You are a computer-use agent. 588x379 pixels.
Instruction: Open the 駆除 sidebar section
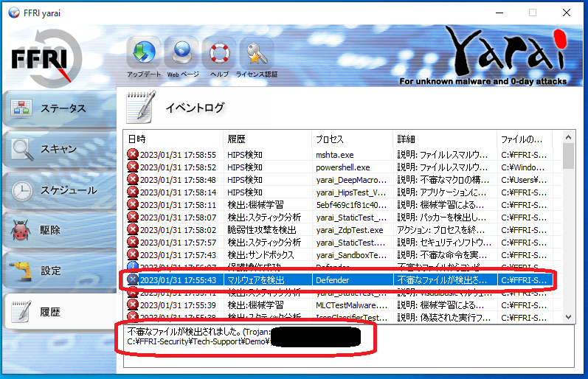tap(59, 230)
